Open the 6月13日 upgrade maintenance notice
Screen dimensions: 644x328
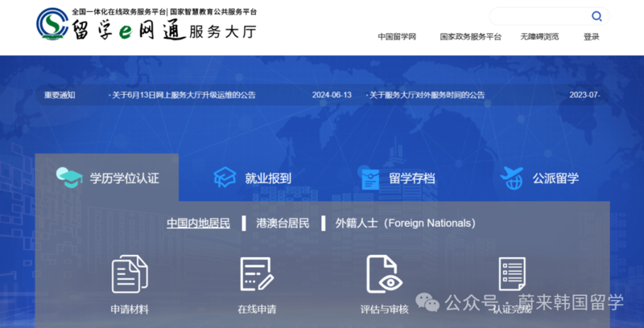183,95
